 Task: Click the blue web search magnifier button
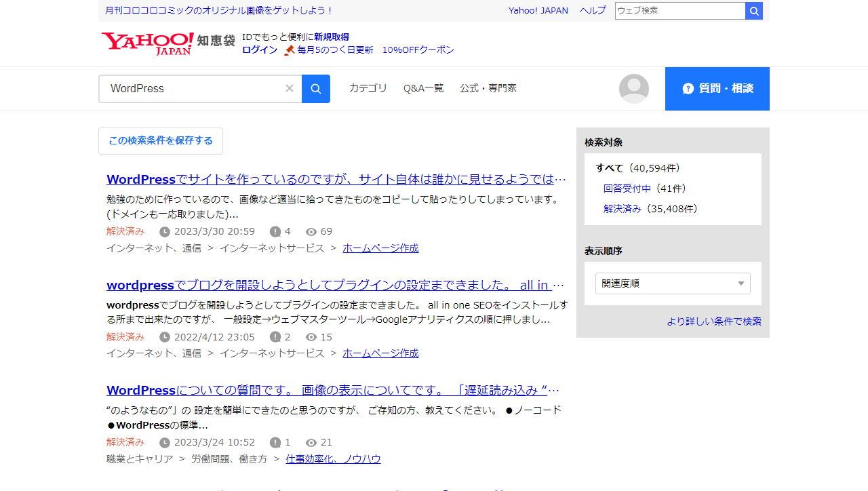pos(754,11)
